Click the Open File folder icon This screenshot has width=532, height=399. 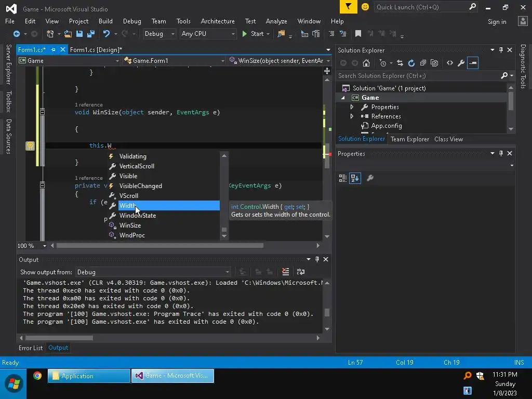tap(68, 34)
